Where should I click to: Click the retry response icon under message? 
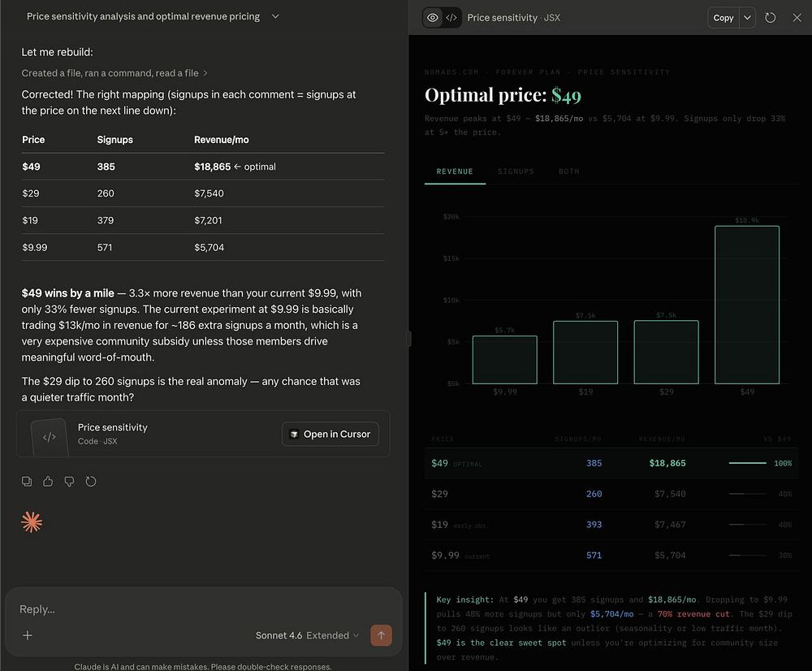click(x=91, y=481)
